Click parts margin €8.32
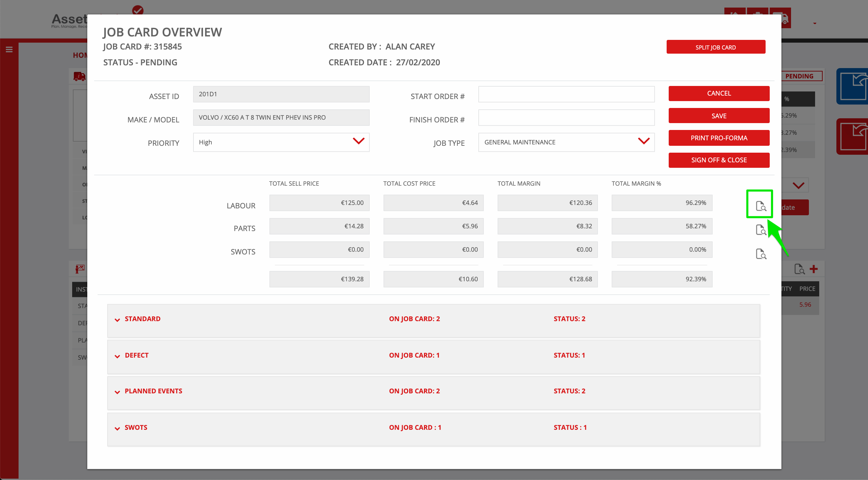This screenshot has width=868, height=480. tap(547, 226)
